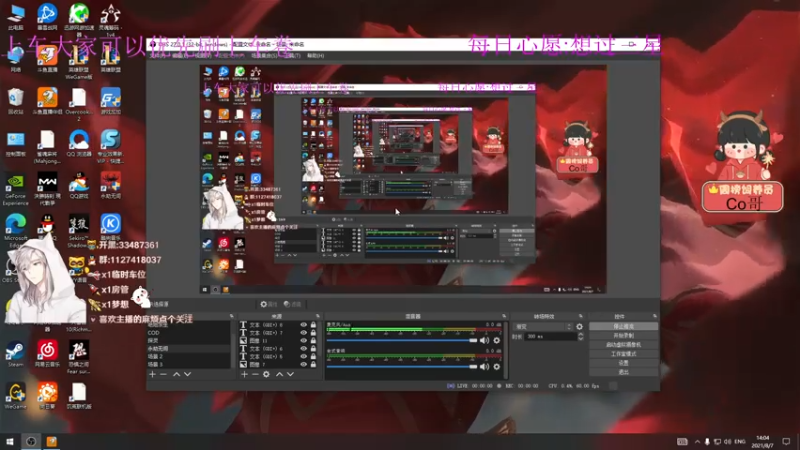Screen dimensions: 800x450
Task: Open second mixer channel gear settings
Action: point(496,366)
